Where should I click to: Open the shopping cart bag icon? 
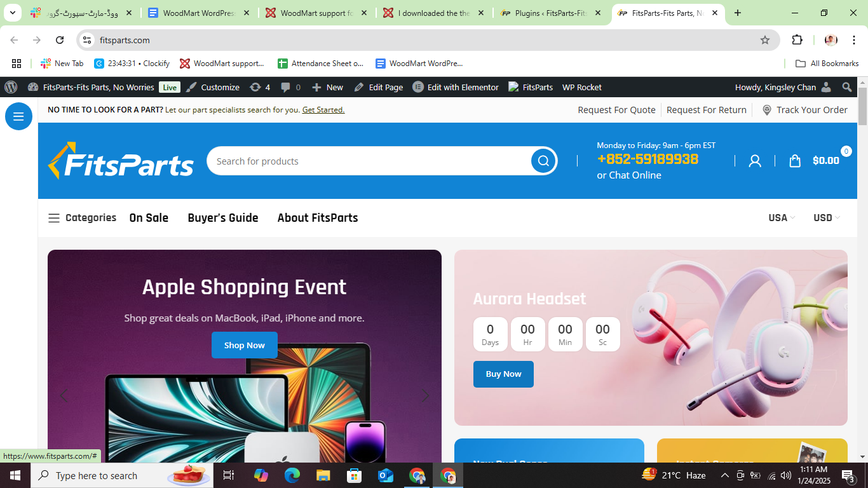point(795,161)
